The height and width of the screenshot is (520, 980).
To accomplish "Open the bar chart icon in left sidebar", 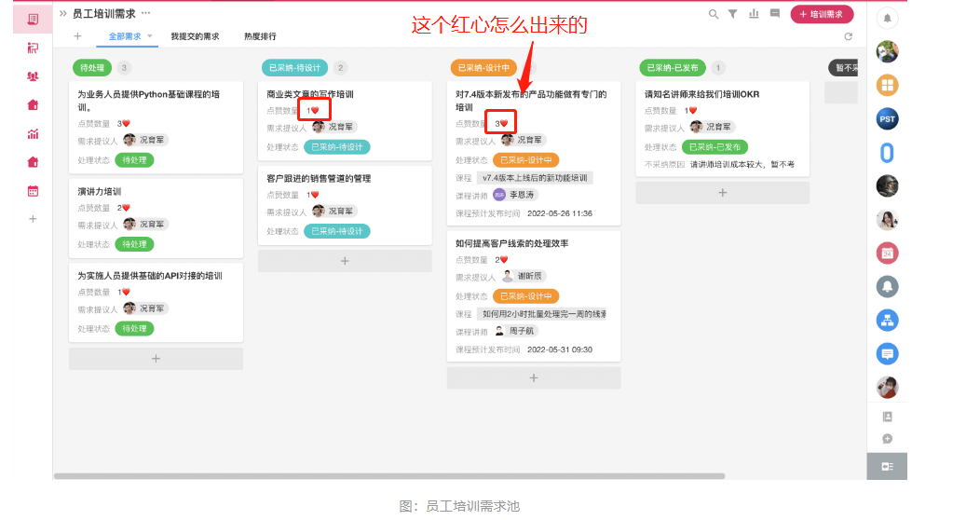I will click(34, 134).
